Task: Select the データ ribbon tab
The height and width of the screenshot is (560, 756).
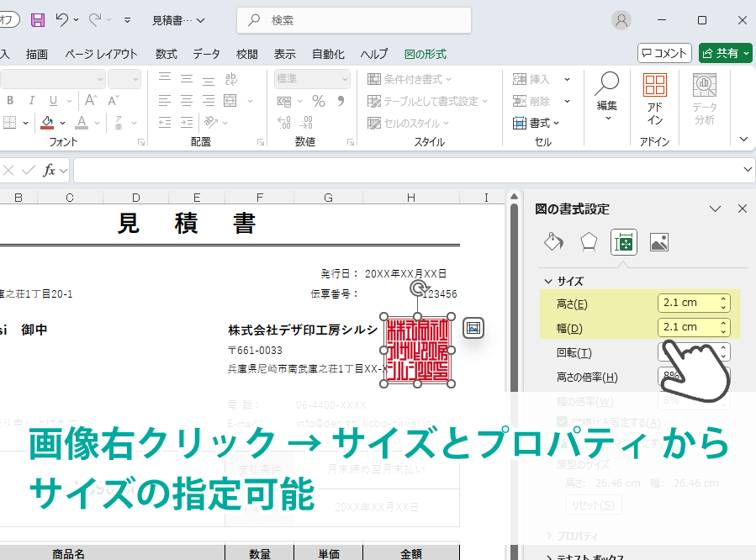Action: pos(206,54)
